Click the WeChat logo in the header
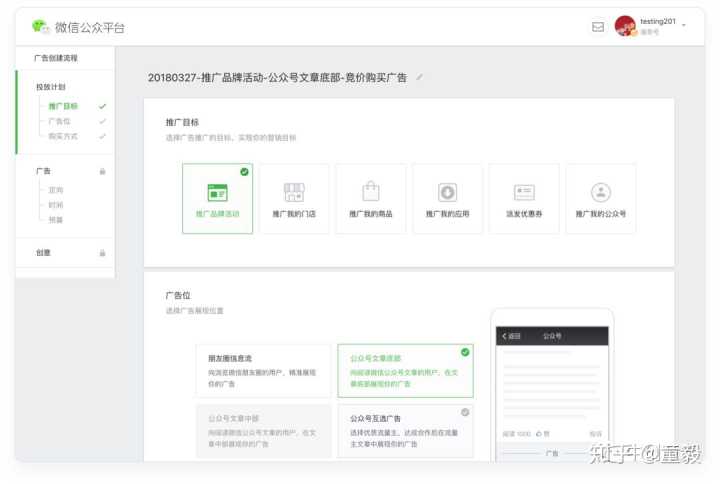Viewport: 720px width, 484px height. (x=40, y=27)
